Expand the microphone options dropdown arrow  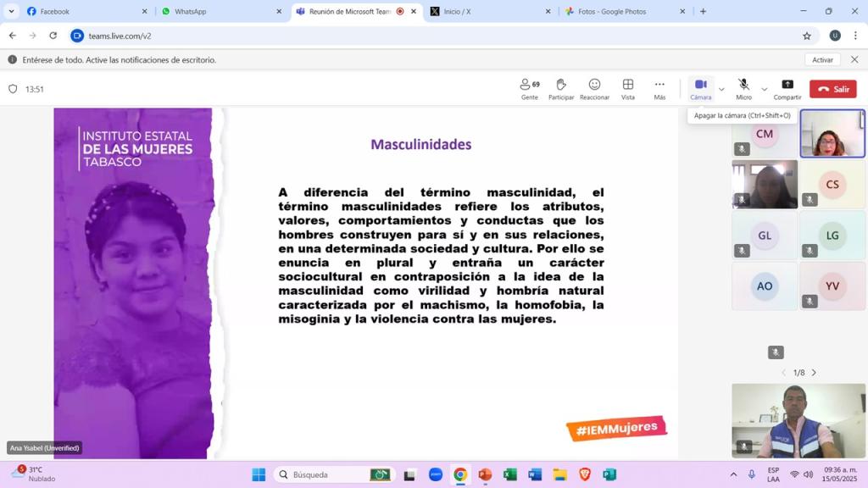tap(764, 89)
